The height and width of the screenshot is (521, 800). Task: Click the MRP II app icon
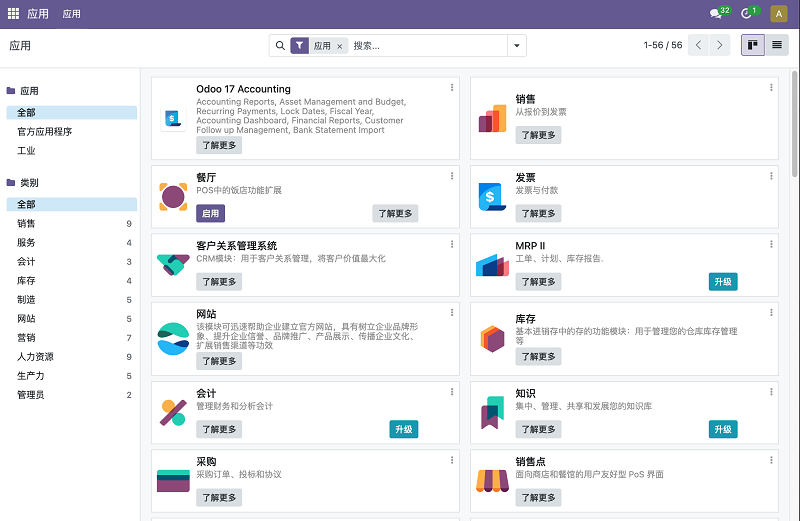tap(492, 265)
